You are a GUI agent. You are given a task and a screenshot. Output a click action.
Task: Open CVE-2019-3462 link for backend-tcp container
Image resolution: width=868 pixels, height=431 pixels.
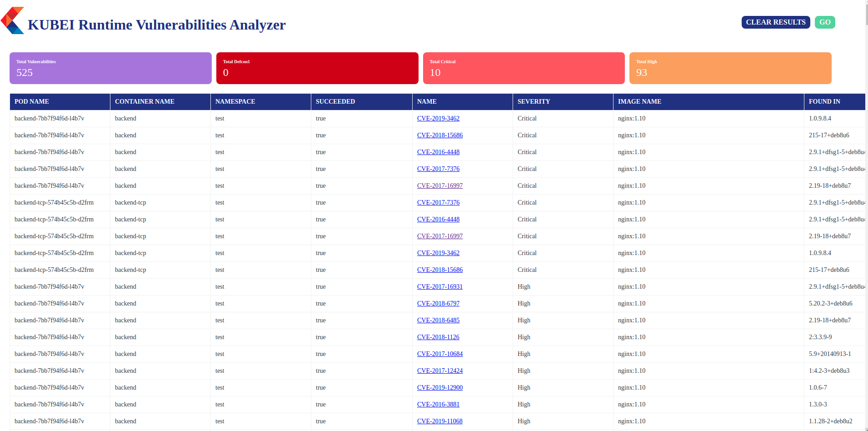[438, 253]
